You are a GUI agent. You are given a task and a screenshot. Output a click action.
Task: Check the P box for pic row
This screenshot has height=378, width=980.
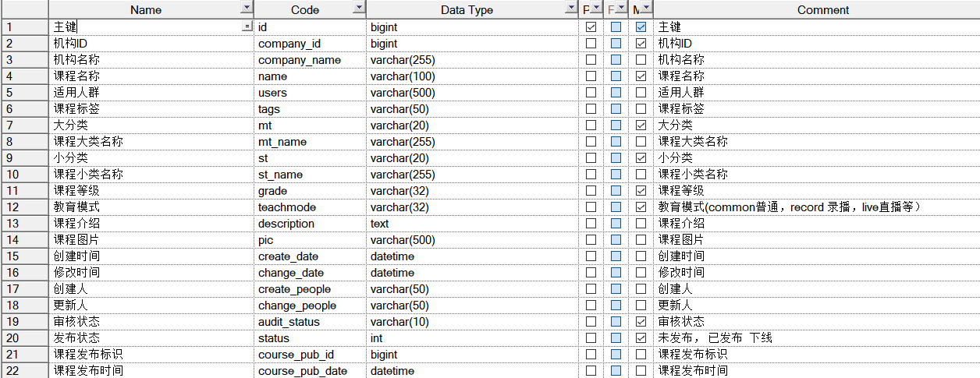point(591,240)
